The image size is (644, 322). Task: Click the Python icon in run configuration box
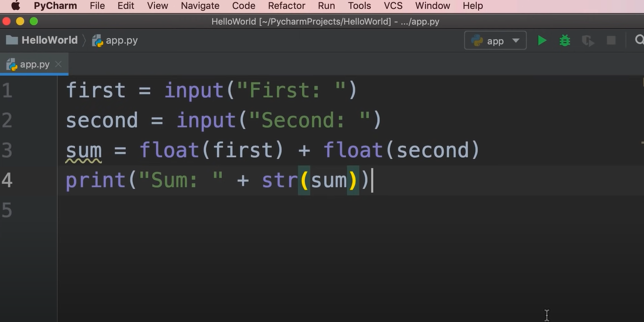478,41
